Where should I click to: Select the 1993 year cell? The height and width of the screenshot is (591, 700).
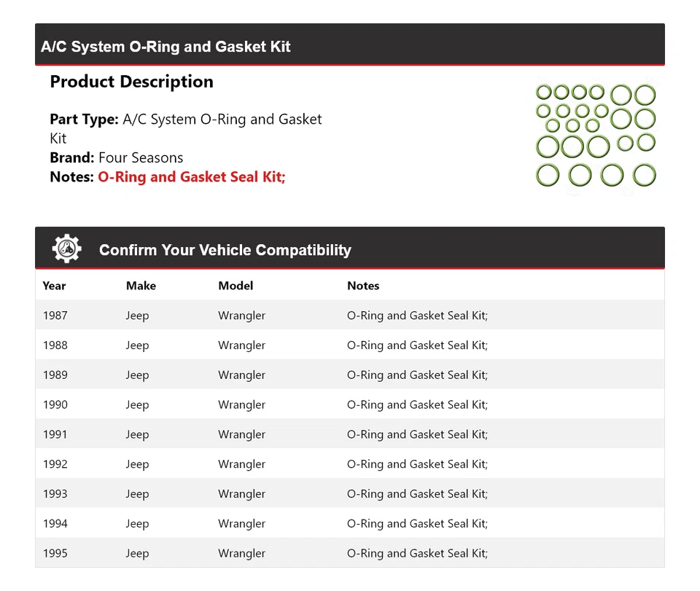click(55, 494)
